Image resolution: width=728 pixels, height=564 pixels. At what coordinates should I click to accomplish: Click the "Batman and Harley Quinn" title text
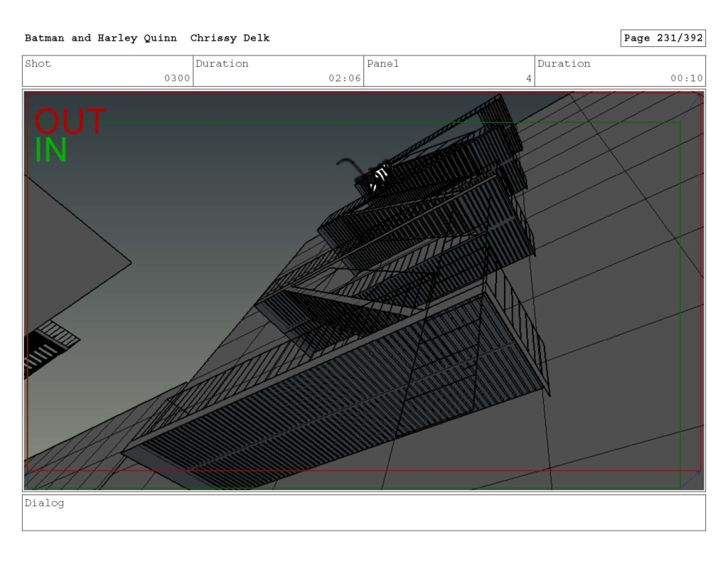pyautogui.click(x=101, y=38)
